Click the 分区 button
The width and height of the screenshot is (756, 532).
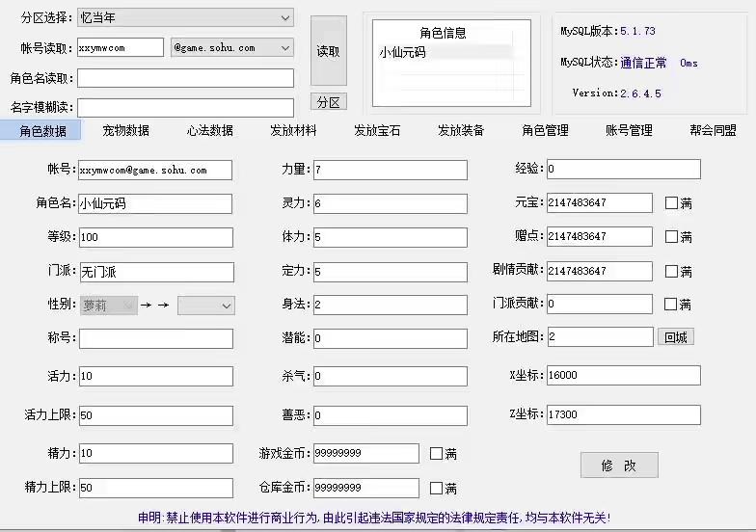pos(328,102)
